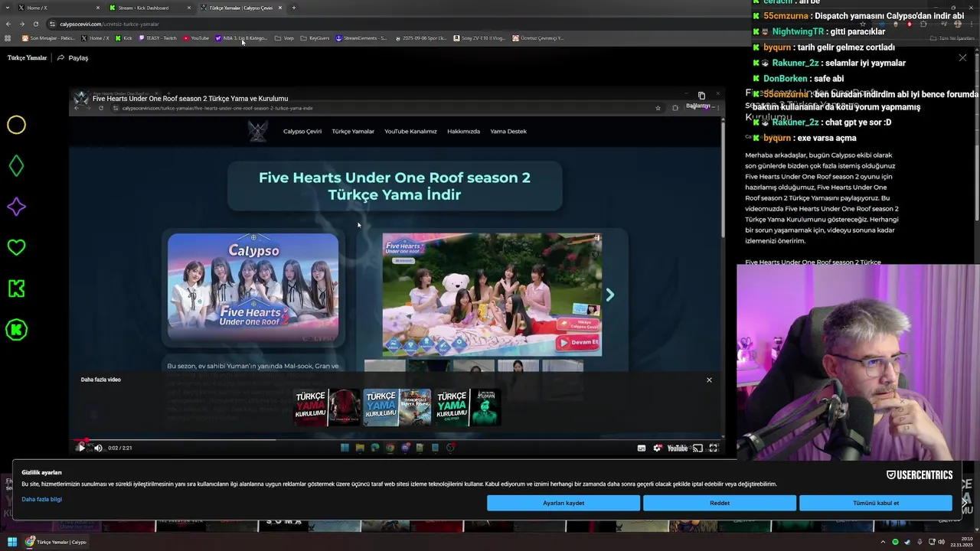Expand the system tray hidden icons
Screen dimensions: 980x551
click(x=883, y=542)
